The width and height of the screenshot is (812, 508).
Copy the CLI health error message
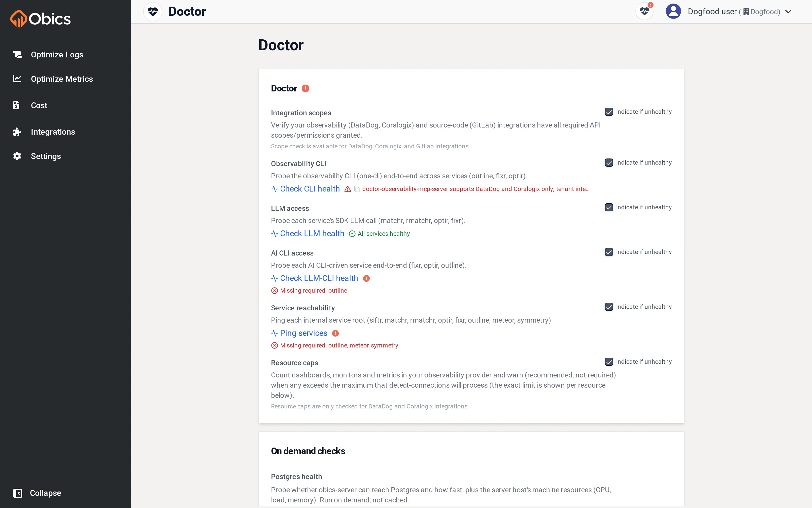pyautogui.click(x=357, y=189)
